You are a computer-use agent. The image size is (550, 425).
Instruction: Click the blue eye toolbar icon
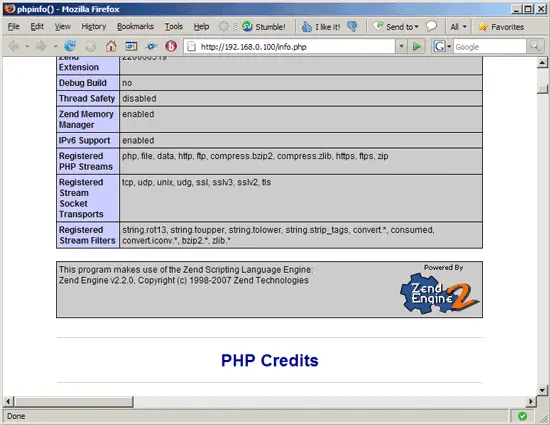151,46
